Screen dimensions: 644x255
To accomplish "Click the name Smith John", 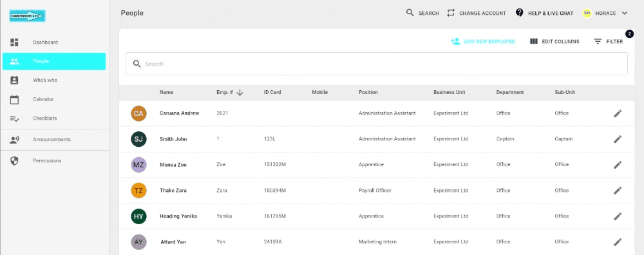I will point(173,139).
